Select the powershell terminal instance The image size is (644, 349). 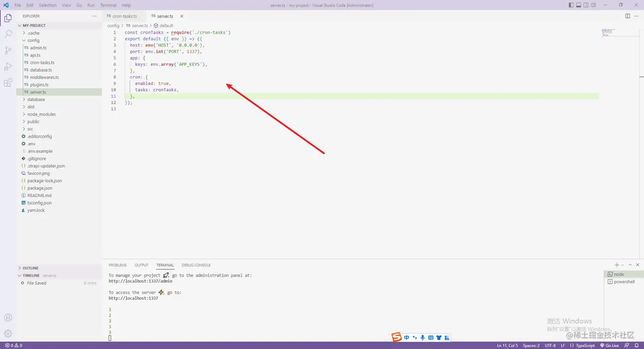point(624,282)
